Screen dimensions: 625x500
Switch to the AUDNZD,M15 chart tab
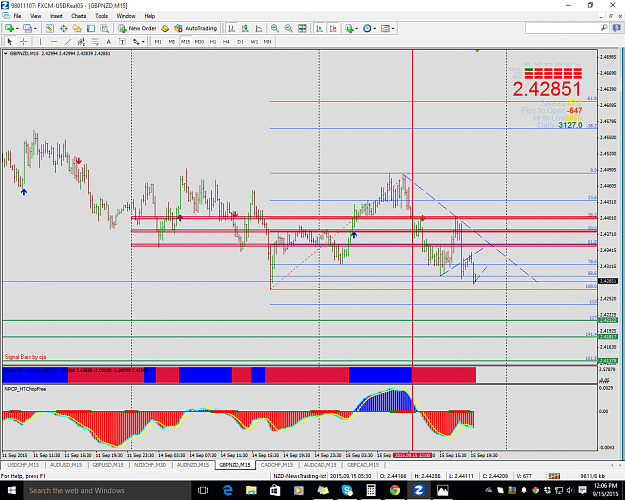pos(193,465)
